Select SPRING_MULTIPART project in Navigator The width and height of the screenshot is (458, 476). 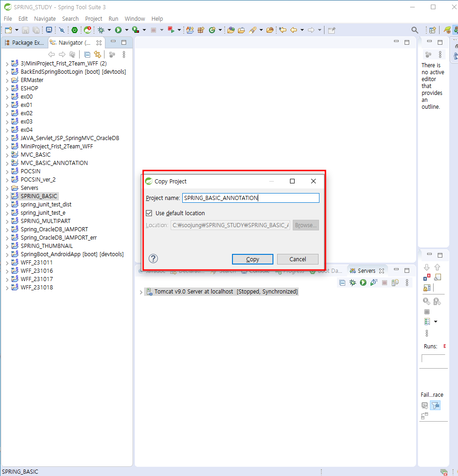(45, 221)
